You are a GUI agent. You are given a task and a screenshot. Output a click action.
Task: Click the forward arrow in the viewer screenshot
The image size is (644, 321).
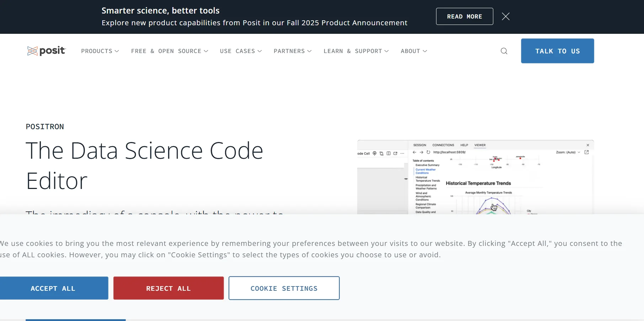pos(422,152)
